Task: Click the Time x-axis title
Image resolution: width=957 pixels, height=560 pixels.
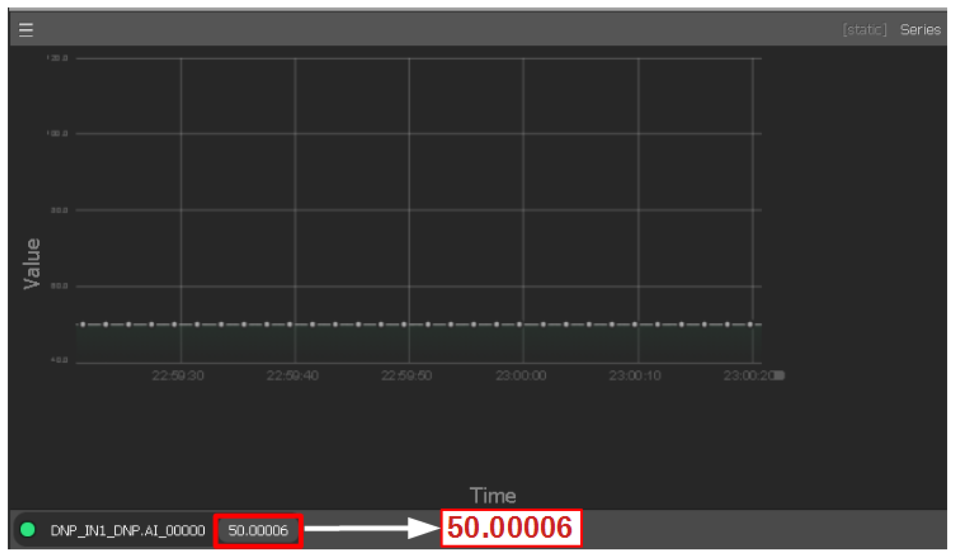Action: point(493,496)
